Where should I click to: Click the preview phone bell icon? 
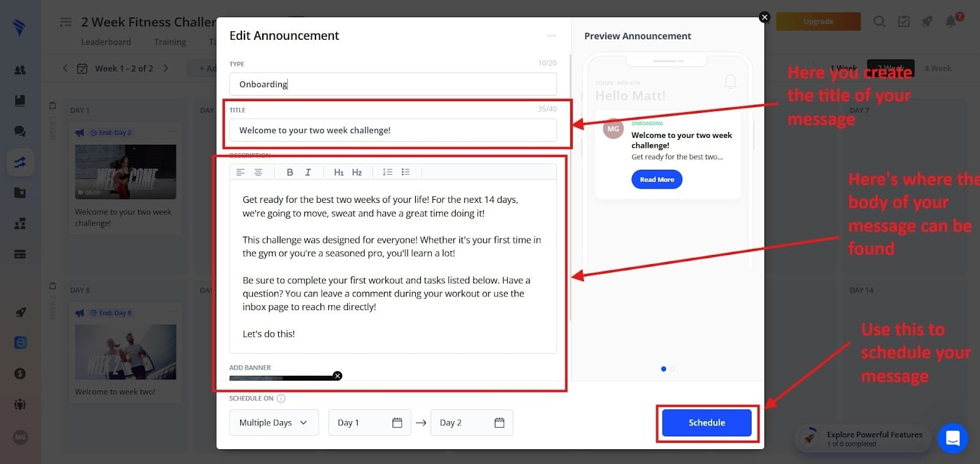click(730, 82)
